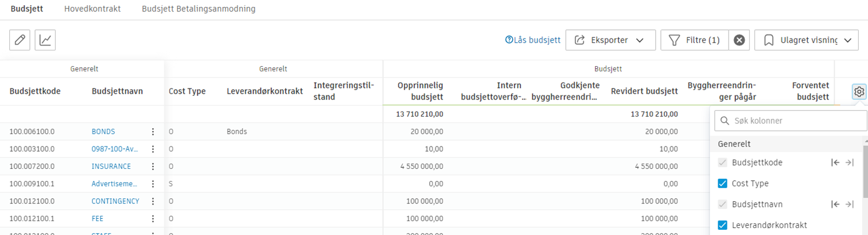Open the three-dot menu for CONTINGENCY row
Viewport: 868px width, 235px height.
coord(153,201)
